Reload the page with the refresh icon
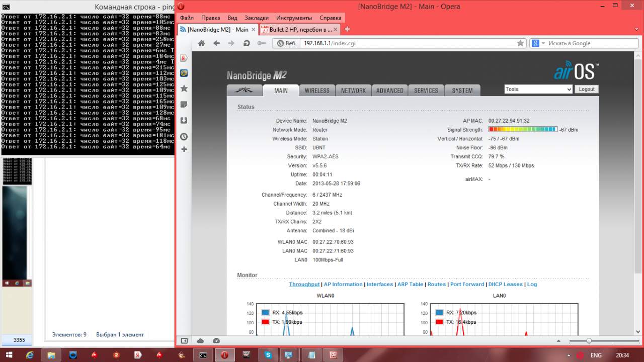 [x=247, y=43]
